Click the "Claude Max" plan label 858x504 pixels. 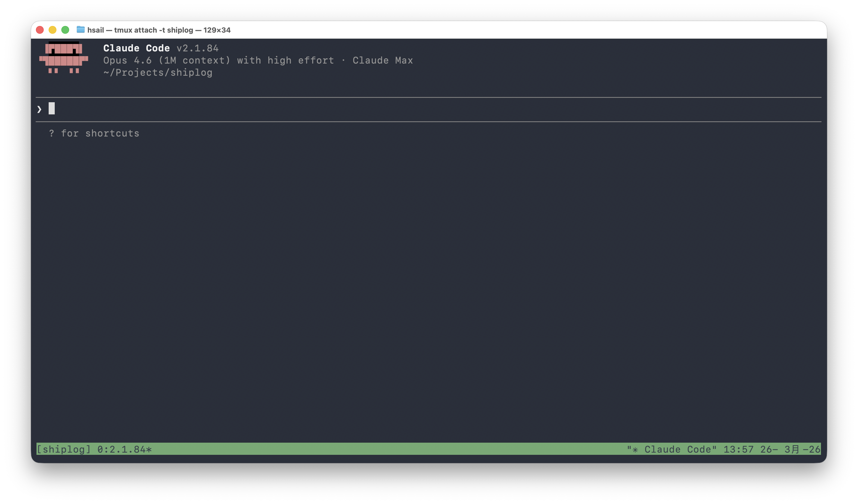coord(383,61)
